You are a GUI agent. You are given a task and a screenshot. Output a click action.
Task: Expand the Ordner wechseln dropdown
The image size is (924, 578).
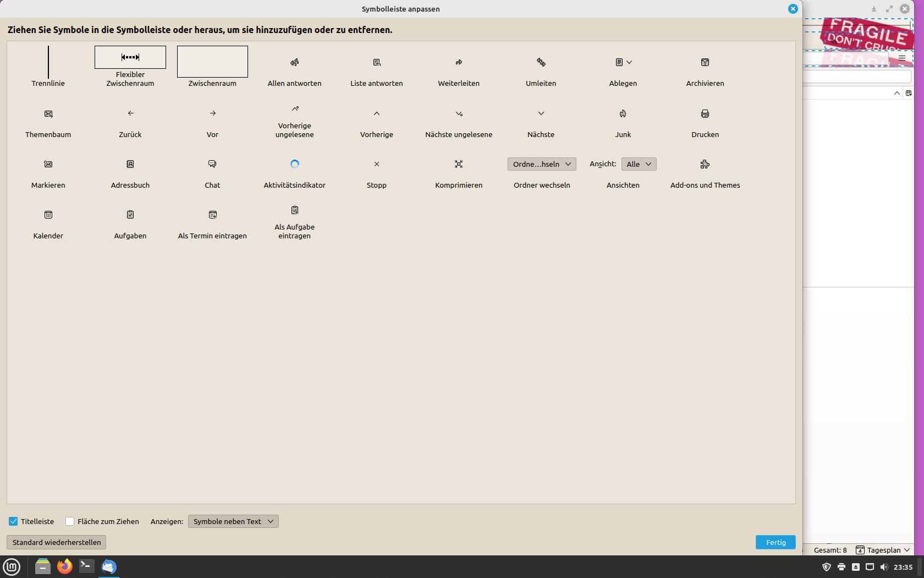point(541,164)
